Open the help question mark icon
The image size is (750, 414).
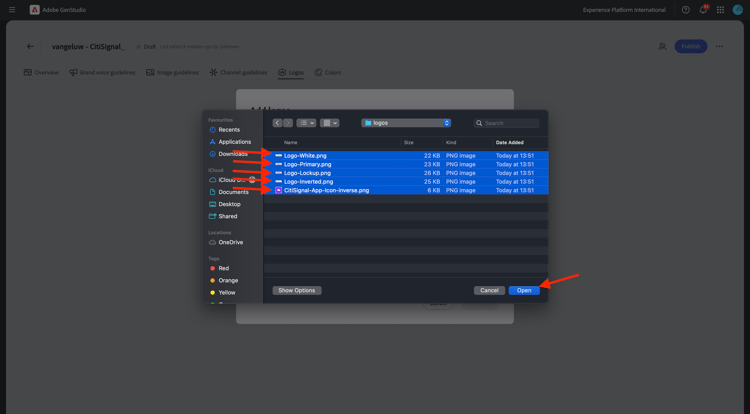685,10
